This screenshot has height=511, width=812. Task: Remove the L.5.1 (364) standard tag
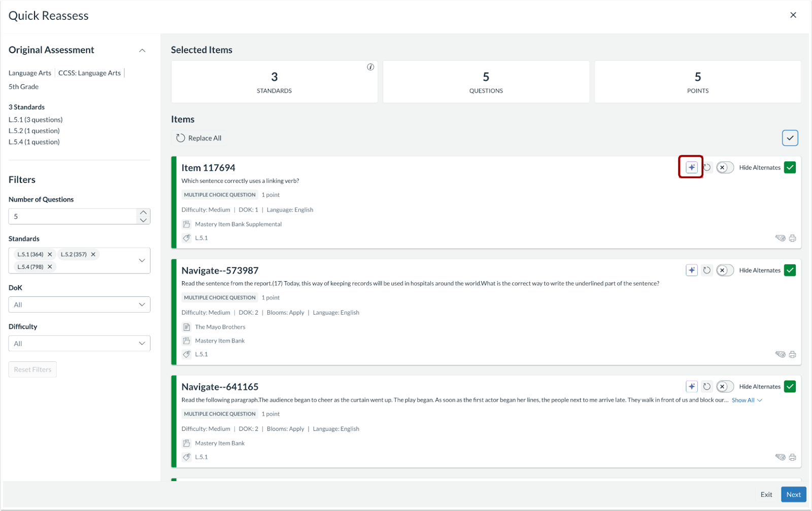tap(50, 254)
